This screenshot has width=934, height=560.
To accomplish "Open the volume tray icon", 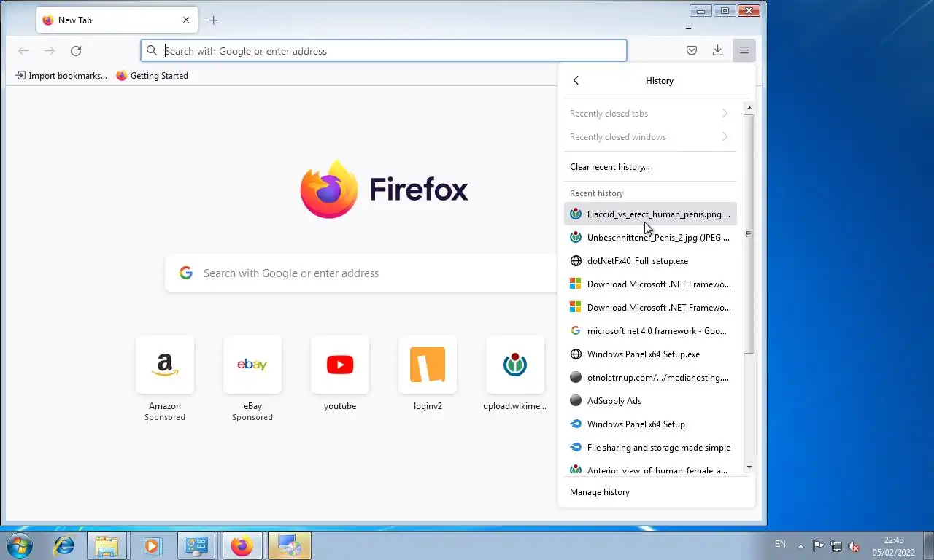I will [x=854, y=546].
